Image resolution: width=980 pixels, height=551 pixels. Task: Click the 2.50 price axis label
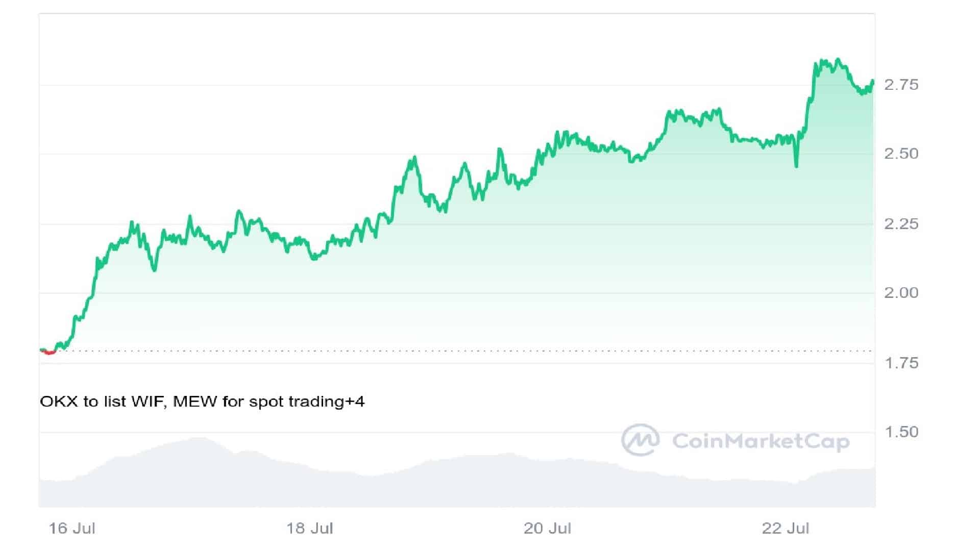901,154
